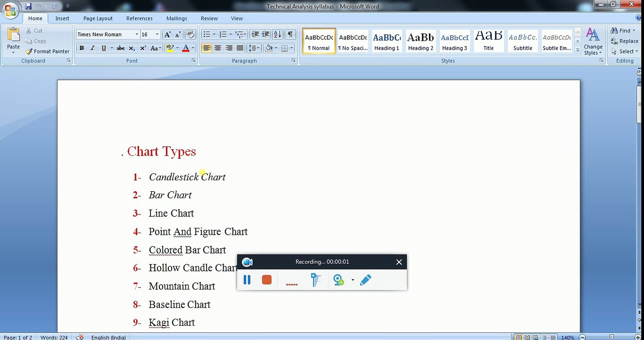
Task: Pause the screen recording
Action: 247,280
